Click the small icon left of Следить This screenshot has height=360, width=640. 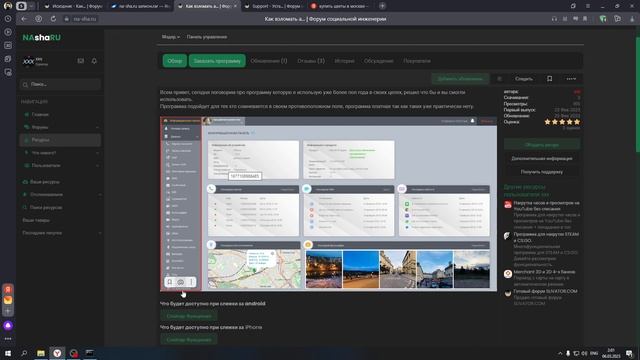(499, 79)
